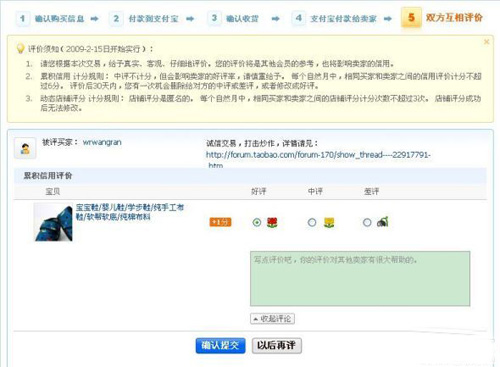Go to step 1 确认购买信息
Viewport: 500px width, 367px height.
[50, 18]
